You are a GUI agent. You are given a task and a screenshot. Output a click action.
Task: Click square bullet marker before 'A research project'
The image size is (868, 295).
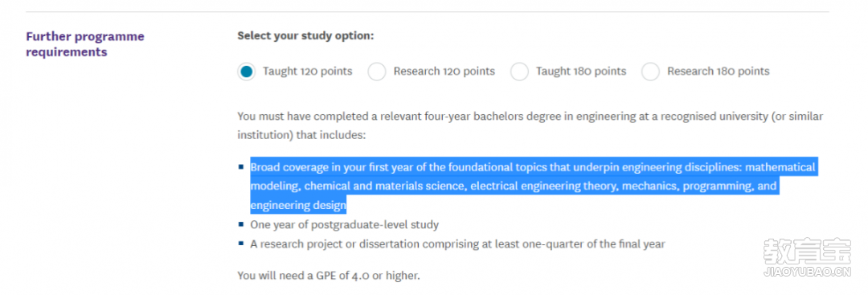pyautogui.click(x=241, y=243)
